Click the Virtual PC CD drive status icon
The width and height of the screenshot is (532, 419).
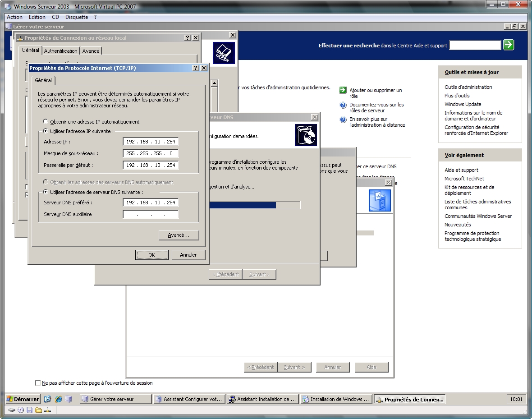pos(21,410)
